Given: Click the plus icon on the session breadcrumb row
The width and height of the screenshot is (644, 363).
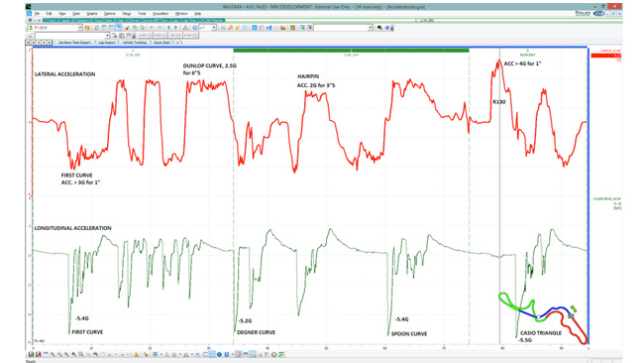Looking at the screenshot, I should tap(39, 20).
